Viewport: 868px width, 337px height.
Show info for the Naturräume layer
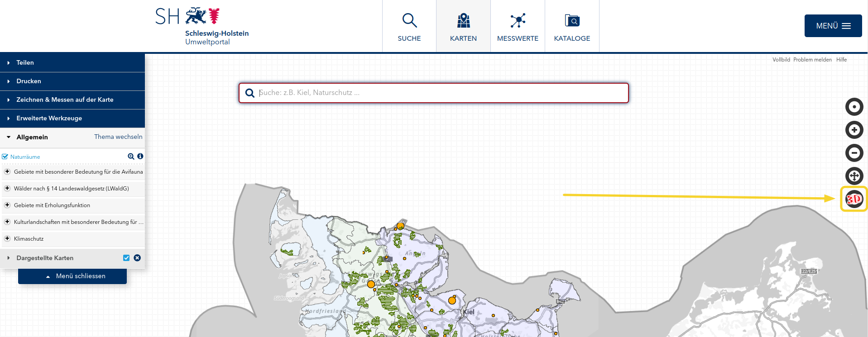click(140, 157)
